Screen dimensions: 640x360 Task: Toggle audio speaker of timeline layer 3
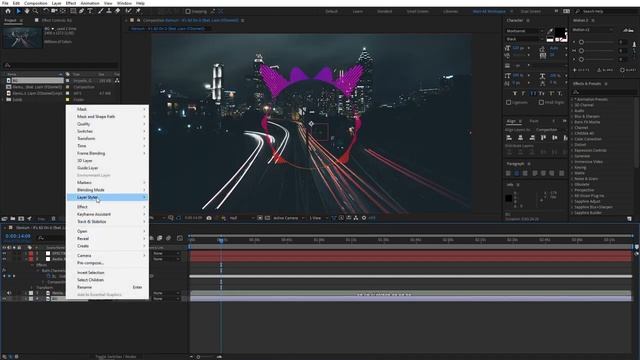[9, 293]
